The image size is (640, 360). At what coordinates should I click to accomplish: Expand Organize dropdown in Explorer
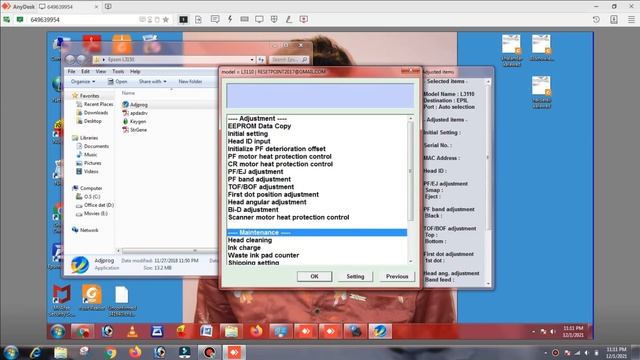83,82
